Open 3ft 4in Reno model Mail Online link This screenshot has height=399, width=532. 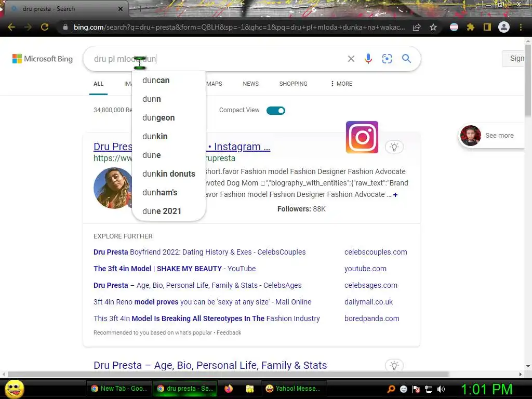pyautogui.click(x=203, y=302)
